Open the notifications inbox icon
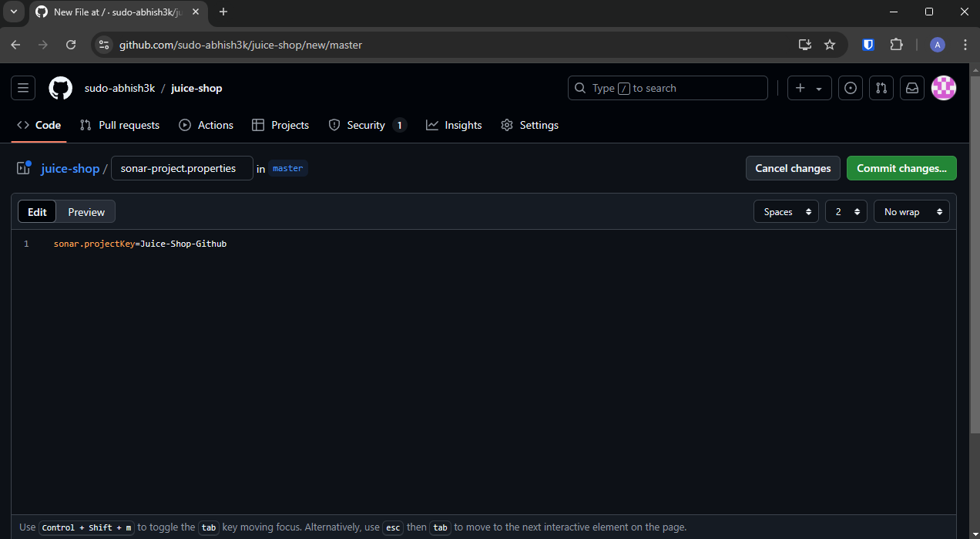 (912, 88)
